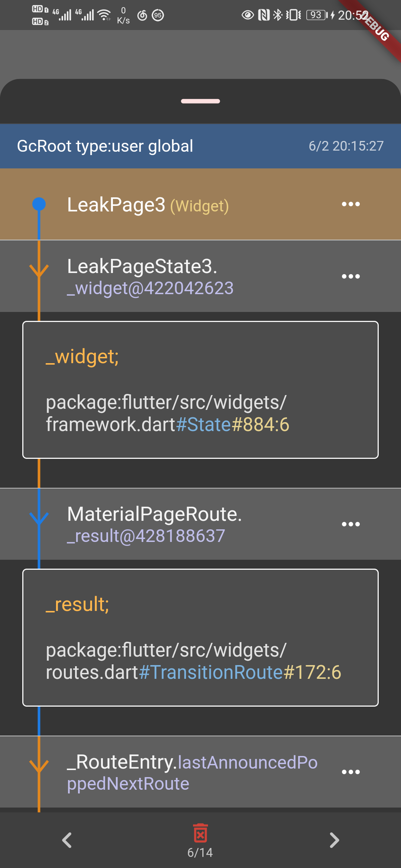Open more options for LeakPageState3 row
Image resolution: width=401 pixels, height=868 pixels.
tap(351, 276)
